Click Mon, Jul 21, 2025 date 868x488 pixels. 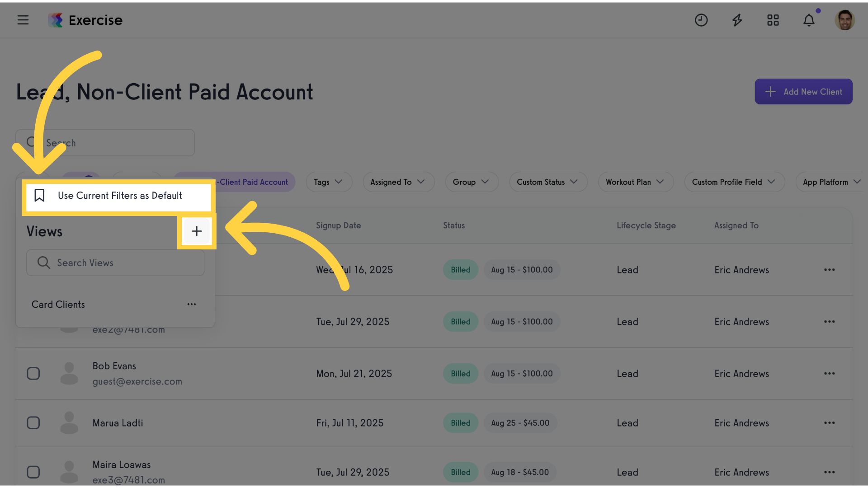pos(354,374)
